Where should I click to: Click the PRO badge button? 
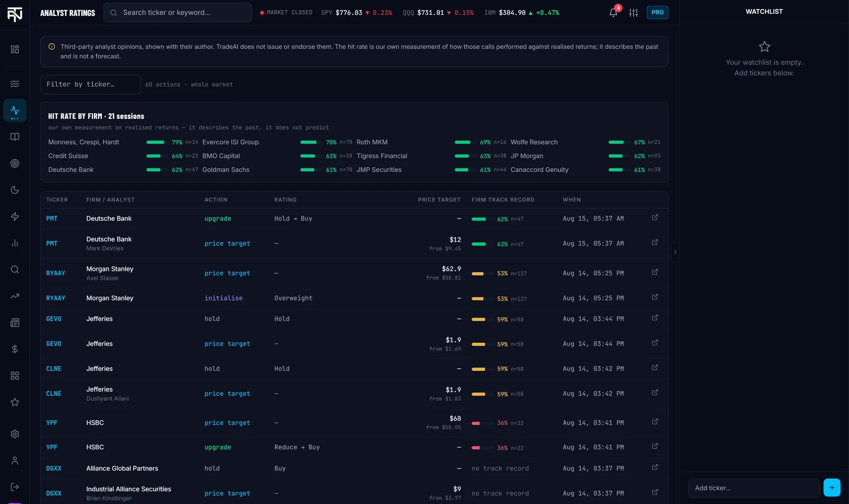[657, 12]
